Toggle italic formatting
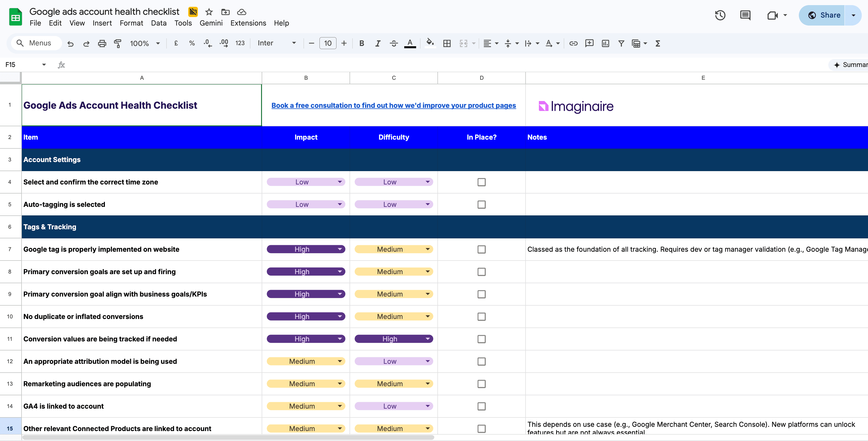Viewport: 868px width, 441px height. (x=378, y=43)
